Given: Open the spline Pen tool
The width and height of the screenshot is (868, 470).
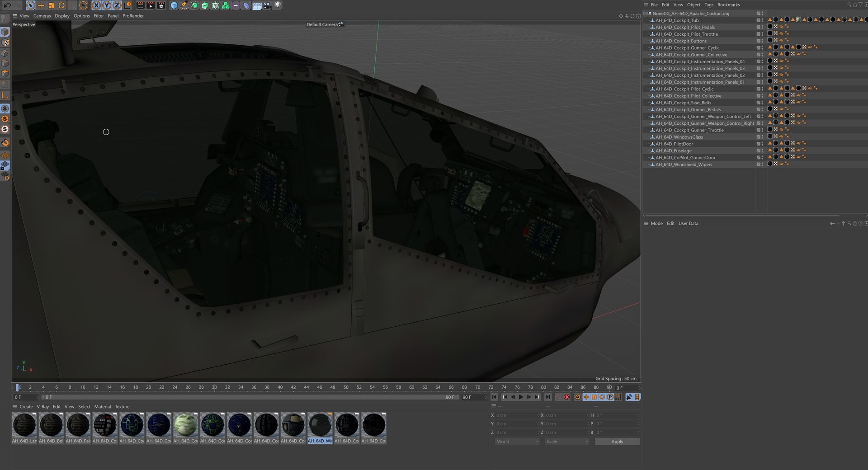Looking at the screenshot, I should tap(184, 5).
